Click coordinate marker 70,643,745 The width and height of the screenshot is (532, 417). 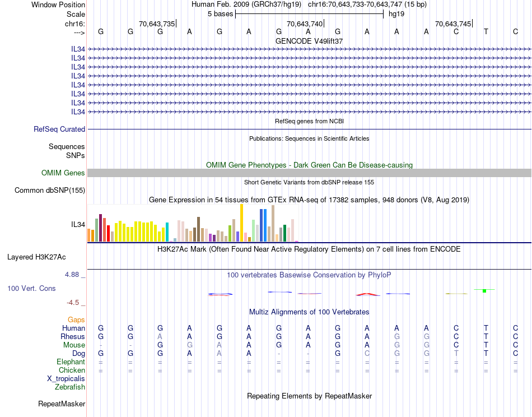(453, 24)
